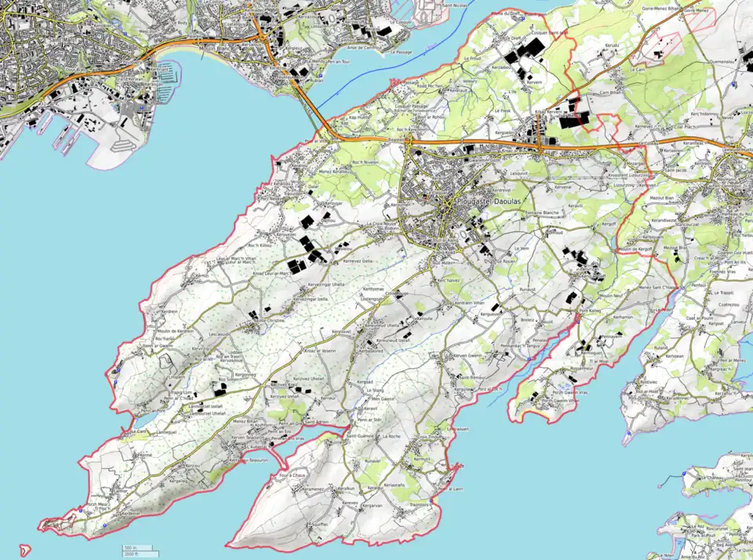Viewport: 753px width, 560px height.
Task: Select the Quemenalou label
Action: [722, 61]
